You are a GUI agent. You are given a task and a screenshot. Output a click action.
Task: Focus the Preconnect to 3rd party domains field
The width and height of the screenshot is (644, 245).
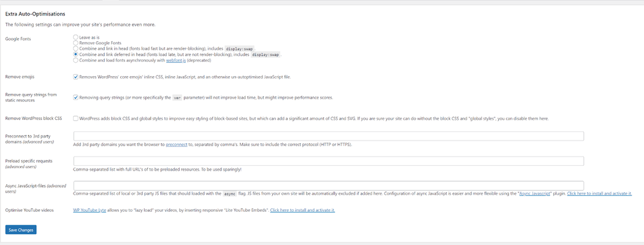(329, 136)
